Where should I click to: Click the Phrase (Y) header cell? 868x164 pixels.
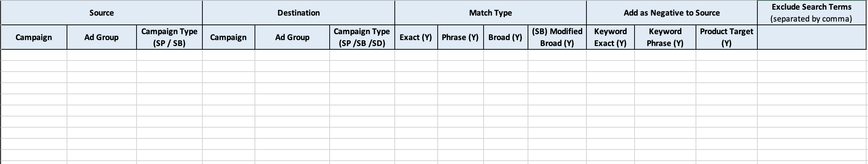460,37
